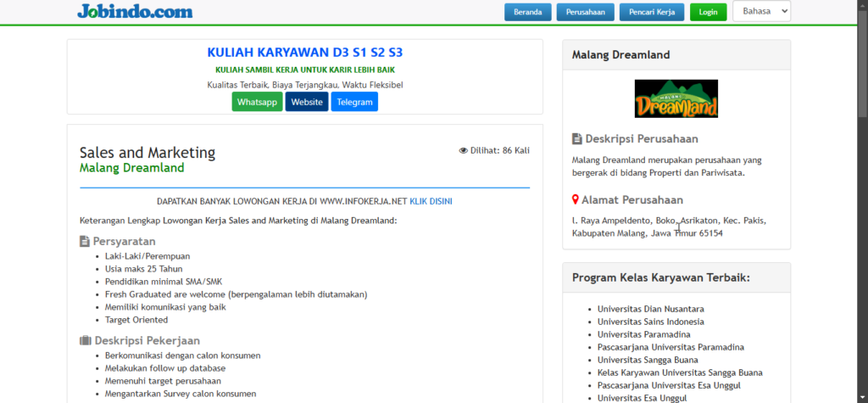Select Pascasarjana Universitas Paramadina
The image size is (868, 403).
pyautogui.click(x=670, y=347)
